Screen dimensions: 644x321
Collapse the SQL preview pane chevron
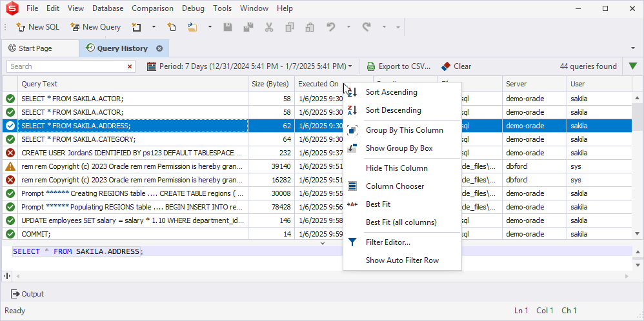coord(323,243)
